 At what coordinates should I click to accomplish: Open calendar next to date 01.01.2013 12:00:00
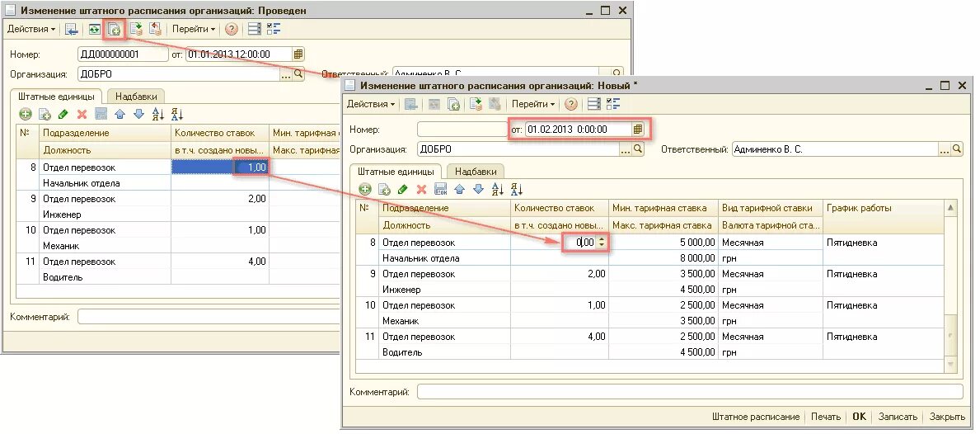298,54
